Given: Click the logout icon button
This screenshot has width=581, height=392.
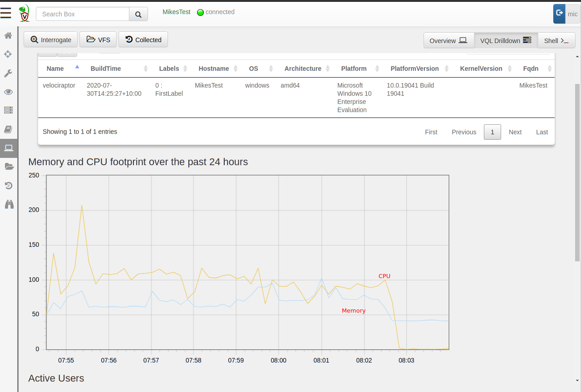Looking at the screenshot, I should pyautogui.click(x=559, y=14).
